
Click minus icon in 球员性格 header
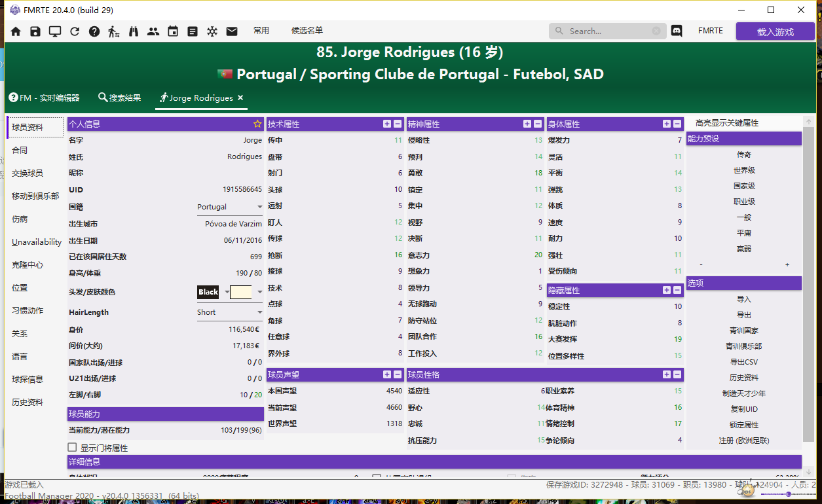(x=677, y=374)
